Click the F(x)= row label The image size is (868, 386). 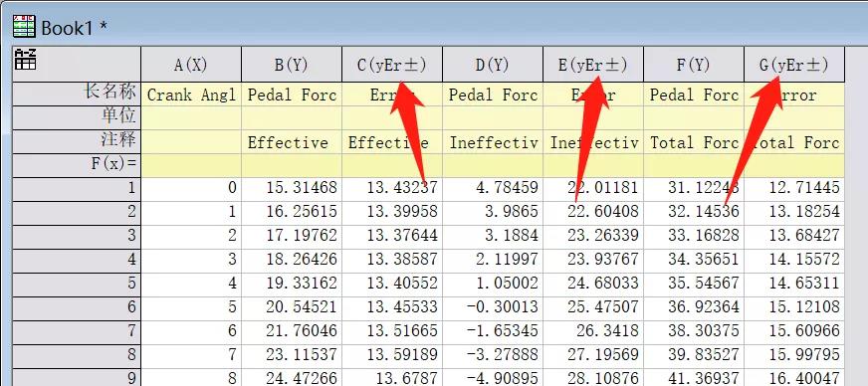77,165
